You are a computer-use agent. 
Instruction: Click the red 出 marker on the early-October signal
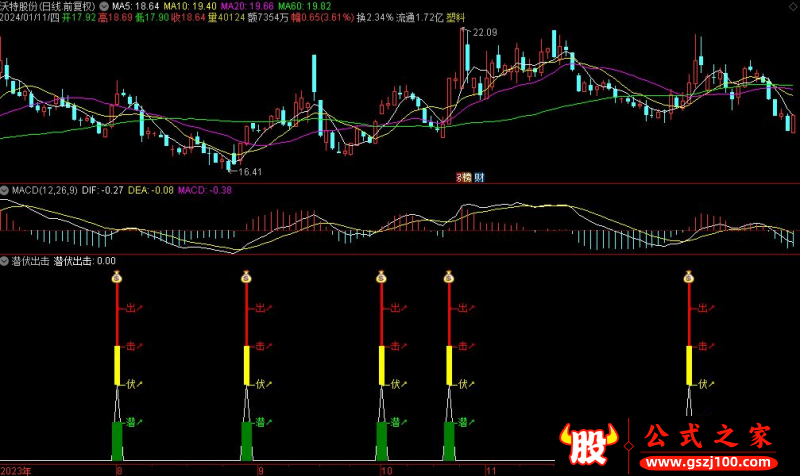(x=395, y=308)
